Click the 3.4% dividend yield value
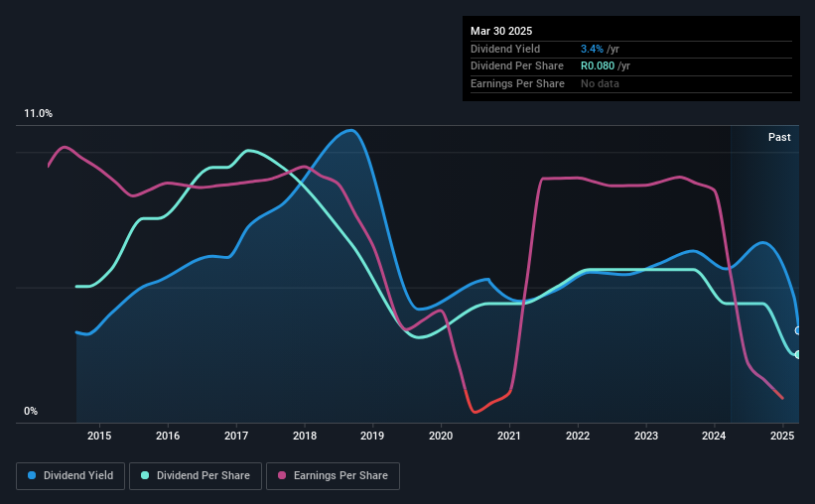815x504 pixels. [x=592, y=49]
